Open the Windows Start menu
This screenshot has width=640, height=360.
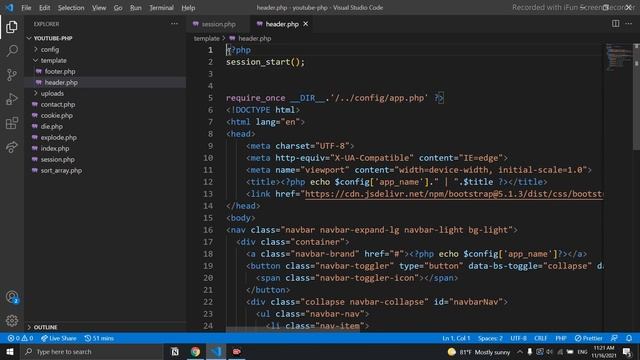click(10, 351)
